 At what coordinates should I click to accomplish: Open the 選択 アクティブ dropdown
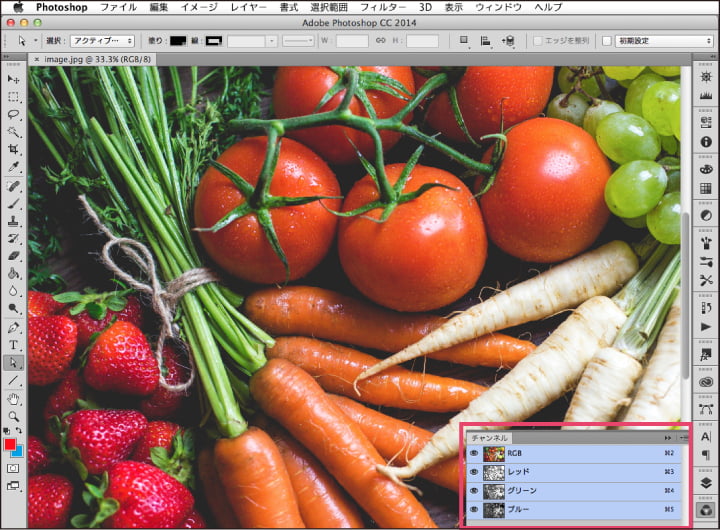(101, 41)
